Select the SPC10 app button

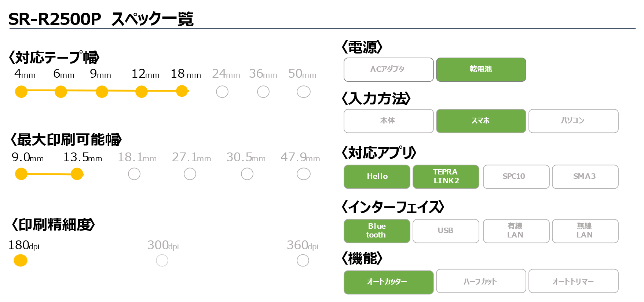pyautogui.click(x=516, y=177)
